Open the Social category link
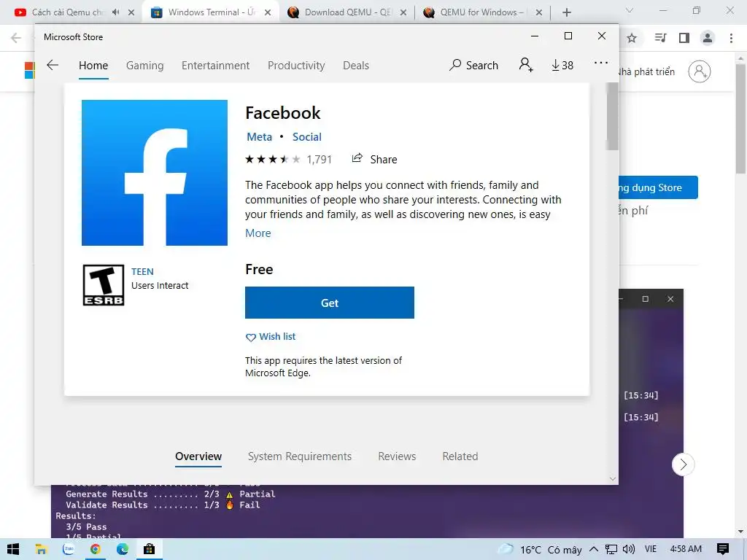This screenshot has height=560, width=747. click(x=307, y=137)
